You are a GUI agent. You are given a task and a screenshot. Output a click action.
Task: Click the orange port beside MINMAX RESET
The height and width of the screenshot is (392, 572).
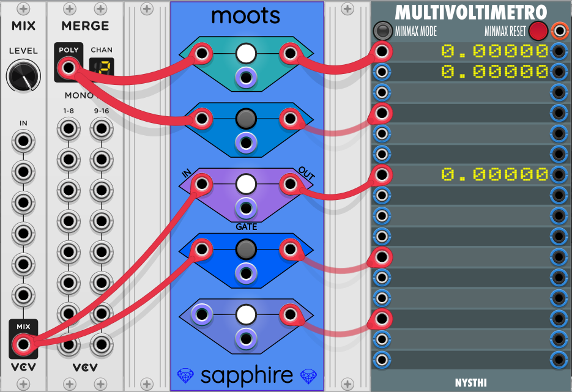(x=559, y=31)
